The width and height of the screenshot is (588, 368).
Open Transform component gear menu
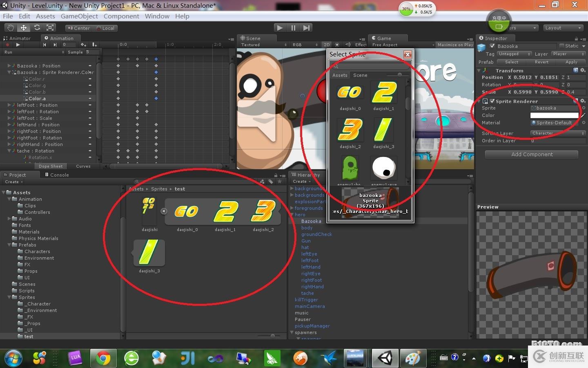point(583,70)
